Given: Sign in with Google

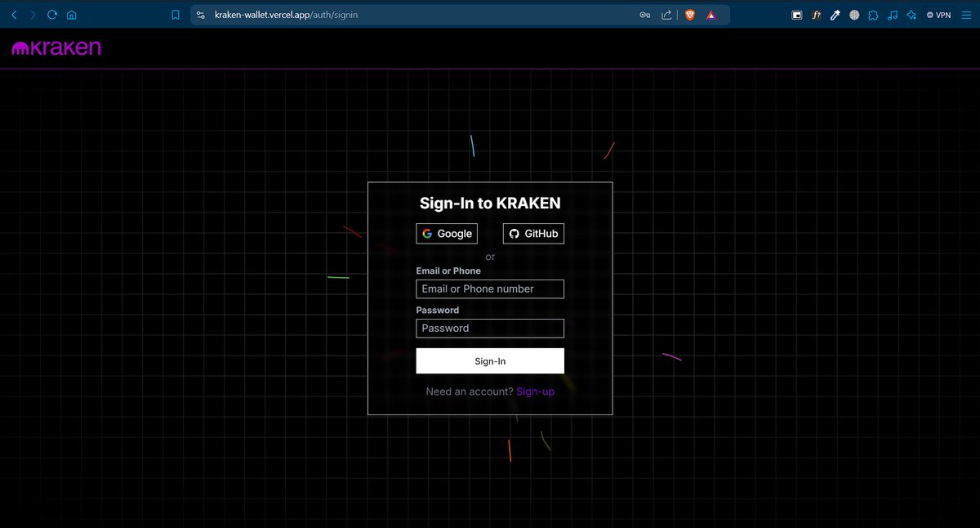Looking at the screenshot, I should [x=447, y=234].
